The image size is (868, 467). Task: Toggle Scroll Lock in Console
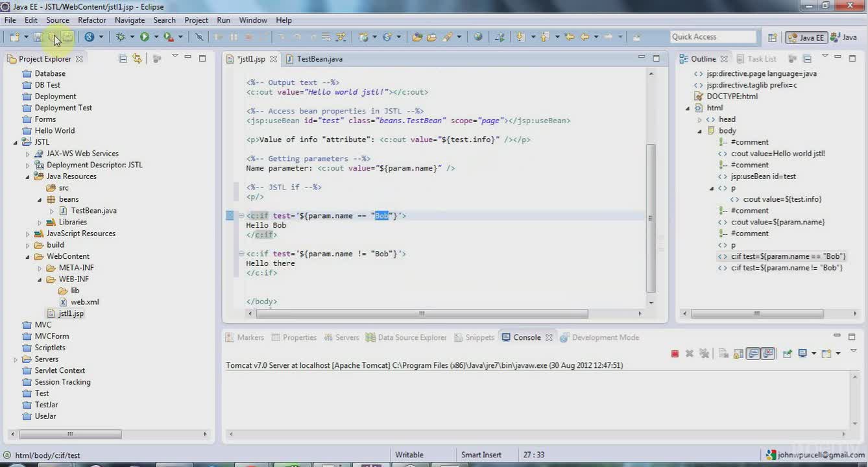[x=738, y=353]
